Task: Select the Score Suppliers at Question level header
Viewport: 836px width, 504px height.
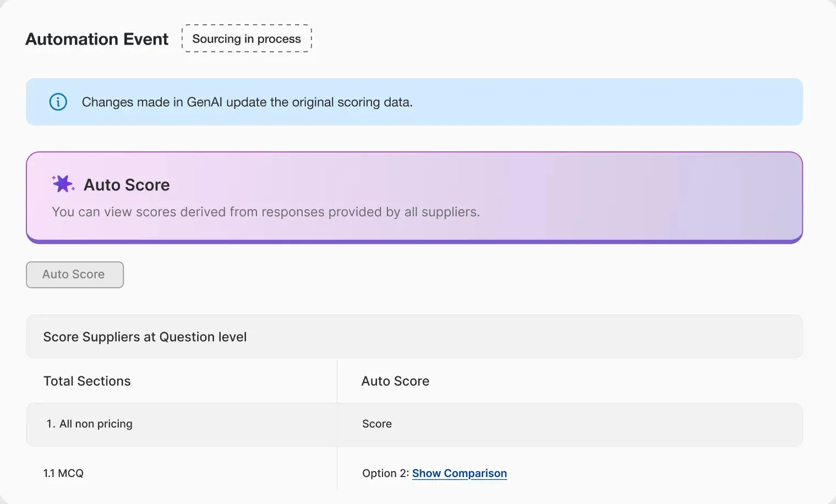Action: pyautogui.click(x=414, y=336)
